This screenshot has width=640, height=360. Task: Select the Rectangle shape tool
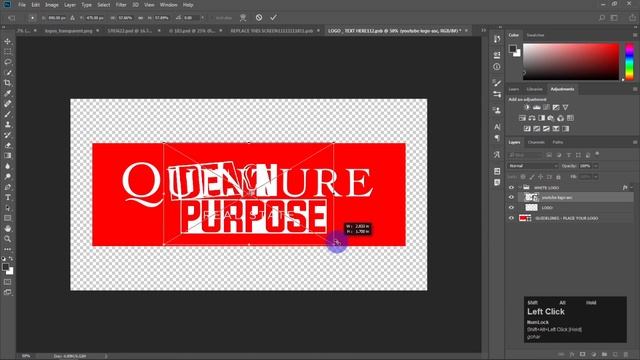click(7, 218)
